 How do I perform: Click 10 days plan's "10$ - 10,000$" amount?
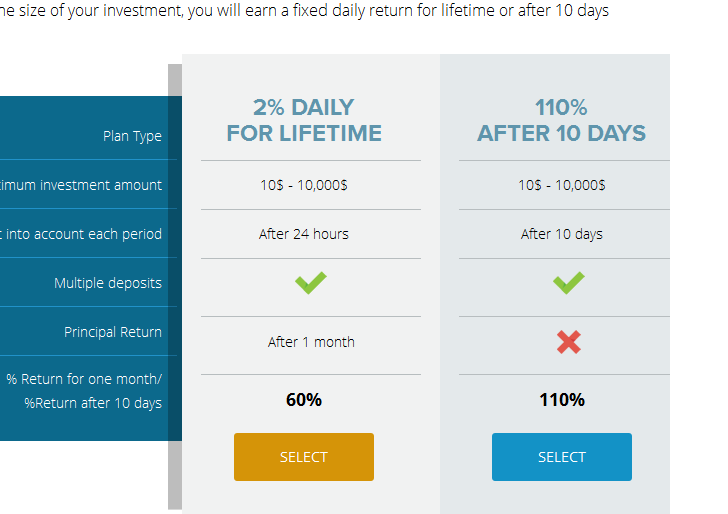[562, 185]
